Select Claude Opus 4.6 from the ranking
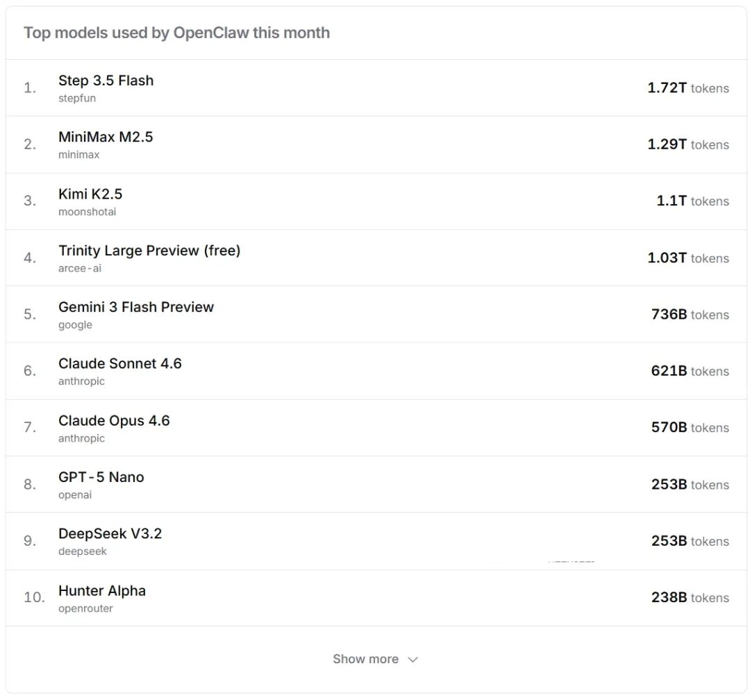Image resolution: width=750 pixels, height=700 pixels. point(114,420)
